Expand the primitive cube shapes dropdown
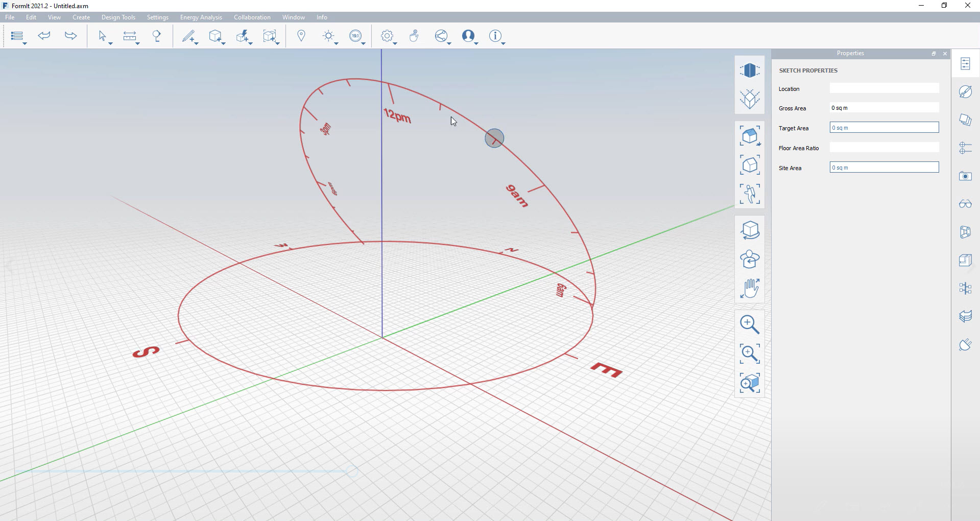980x521 pixels. click(x=224, y=43)
